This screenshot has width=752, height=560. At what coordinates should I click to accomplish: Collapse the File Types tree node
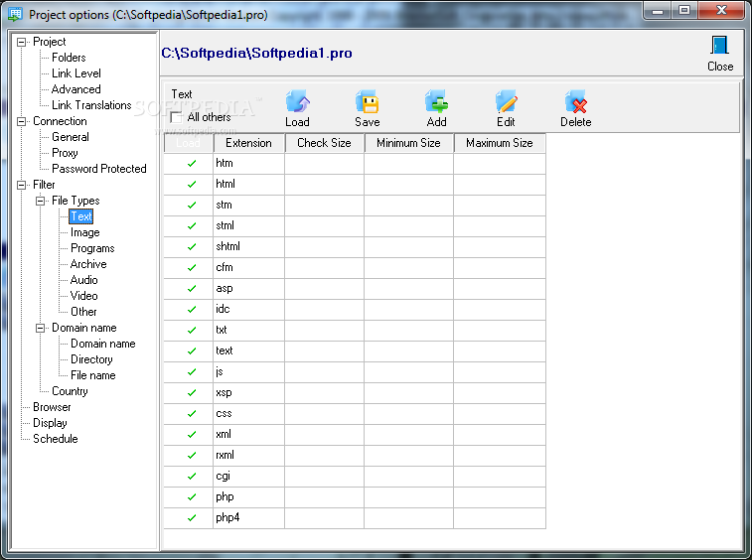(x=41, y=201)
